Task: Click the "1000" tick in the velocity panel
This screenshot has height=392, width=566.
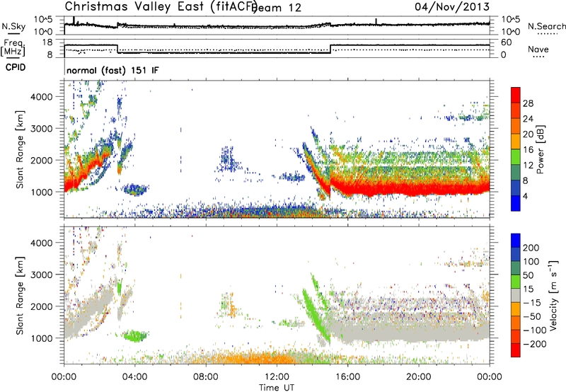Action: tap(42, 338)
